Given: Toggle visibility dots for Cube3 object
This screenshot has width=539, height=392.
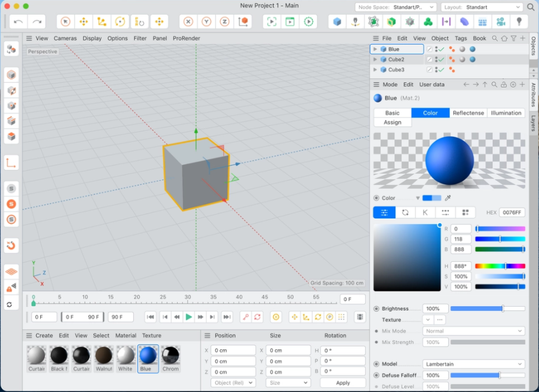Looking at the screenshot, I should 437,70.
